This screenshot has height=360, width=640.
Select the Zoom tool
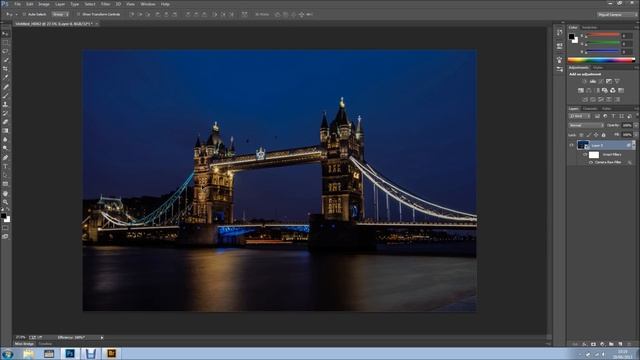pyautogui.click(x=5, y=202)
